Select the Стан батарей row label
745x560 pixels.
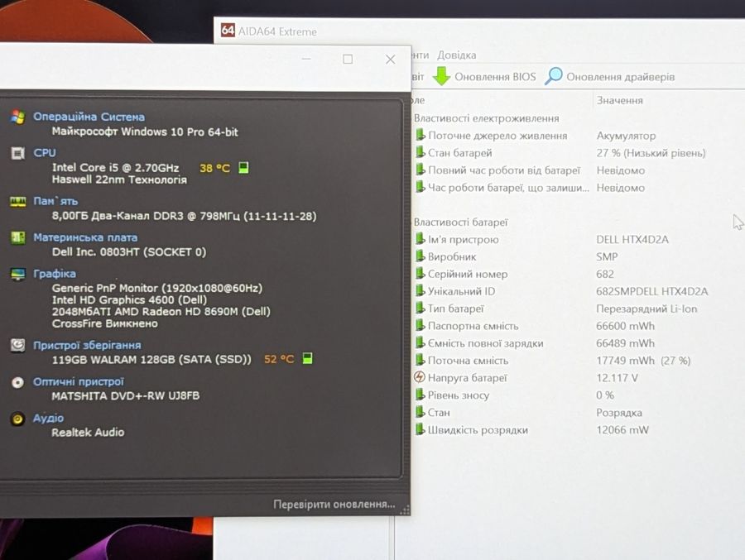click(460, 153)
